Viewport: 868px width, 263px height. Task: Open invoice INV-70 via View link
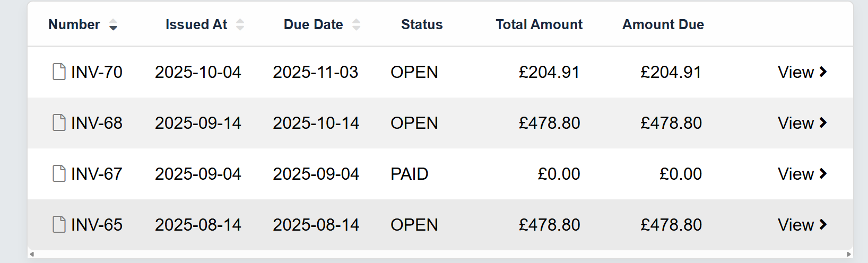[795, 72]
